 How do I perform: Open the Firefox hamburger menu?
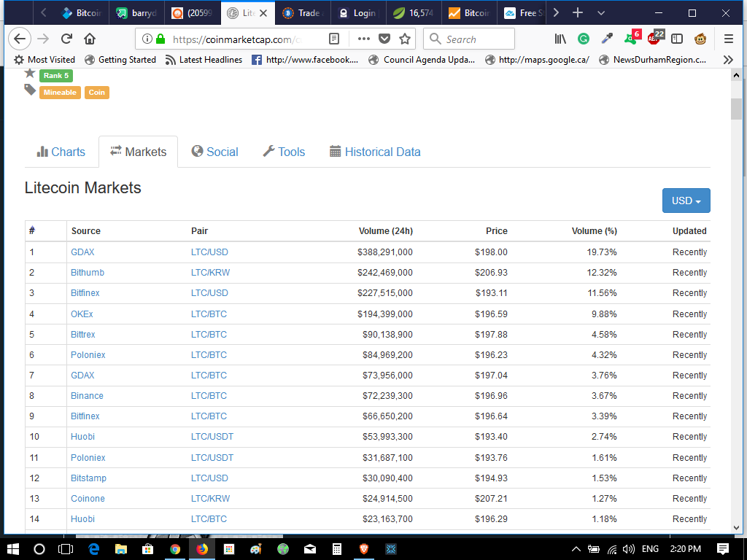coord(729,39)
